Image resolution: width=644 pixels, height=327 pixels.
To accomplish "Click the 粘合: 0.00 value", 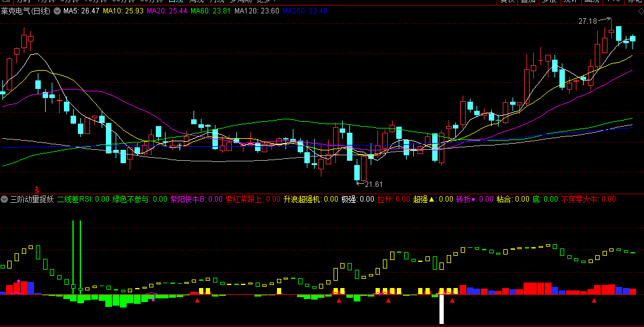I will (513, 199).
